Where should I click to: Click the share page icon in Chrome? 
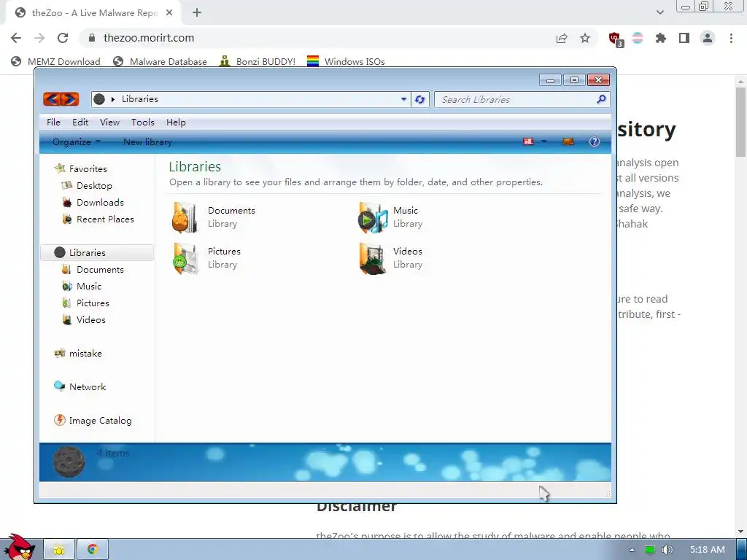click(x=562, y=38)
